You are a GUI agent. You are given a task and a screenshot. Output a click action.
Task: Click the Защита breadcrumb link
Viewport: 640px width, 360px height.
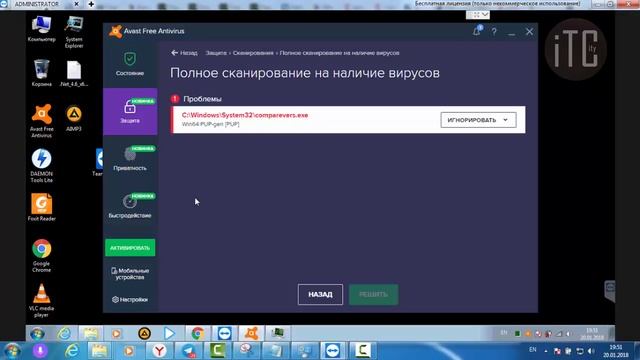[216, 53]
